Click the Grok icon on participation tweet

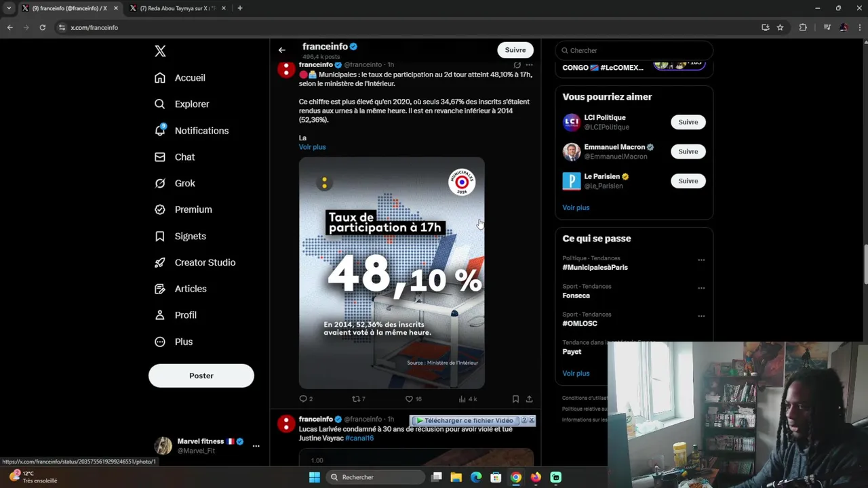click(517, 65)
